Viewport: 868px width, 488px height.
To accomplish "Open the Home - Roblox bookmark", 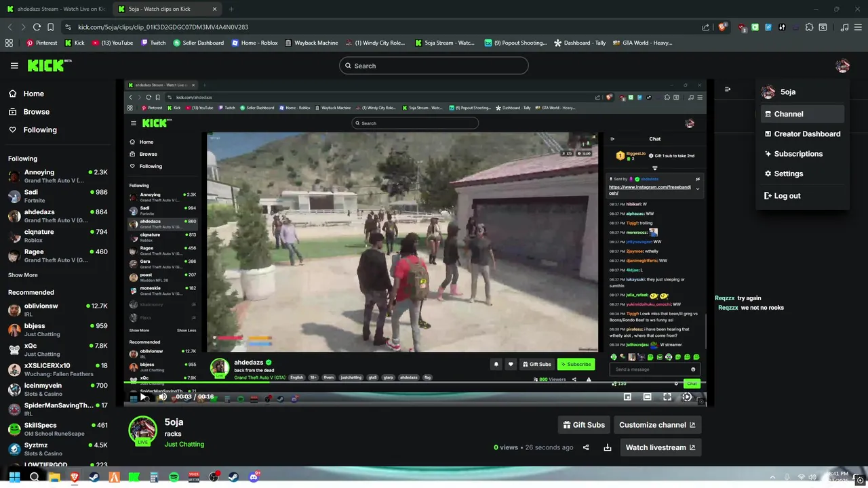I will click(x=255, y=43).
